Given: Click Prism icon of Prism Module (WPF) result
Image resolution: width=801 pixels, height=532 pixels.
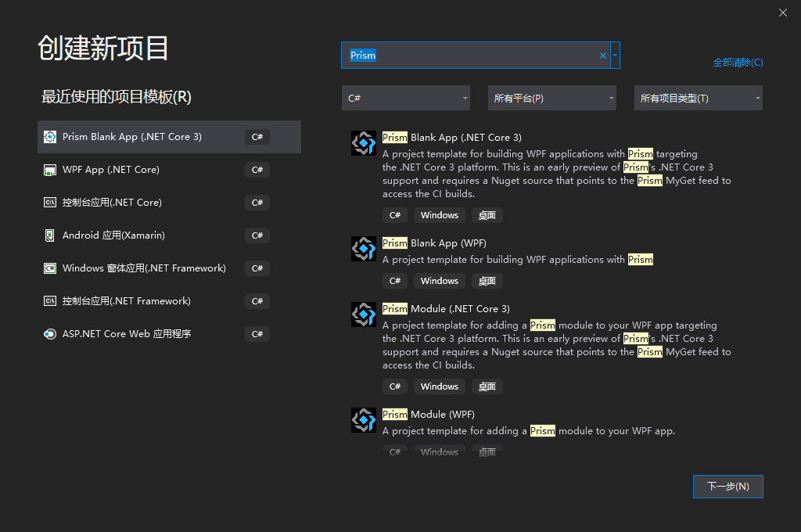Looking at the screenshot, I should [x=364, y=420].
